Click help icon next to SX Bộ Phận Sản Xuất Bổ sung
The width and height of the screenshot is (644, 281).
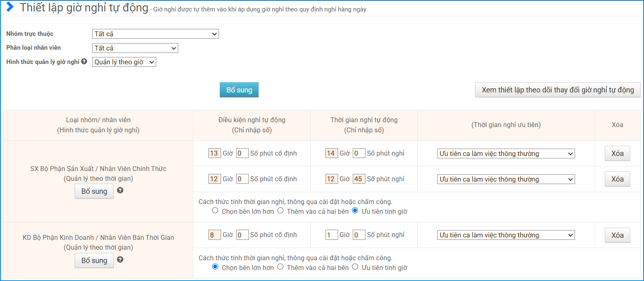(120, 190)
